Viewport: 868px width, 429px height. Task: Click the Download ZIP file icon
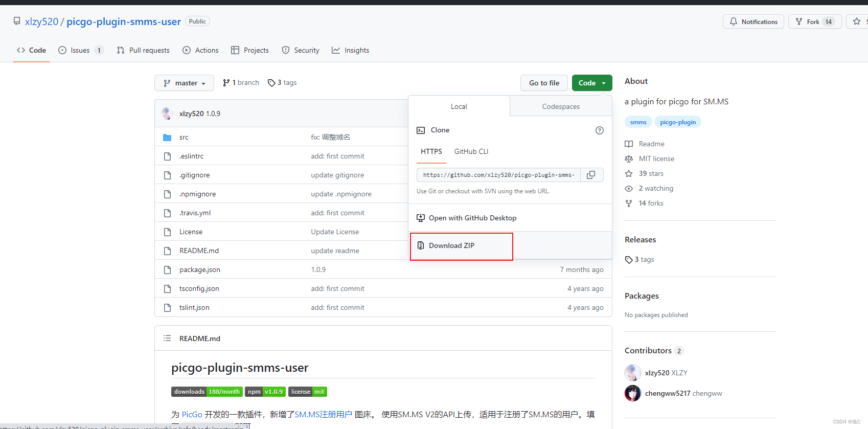click(x=421, y=245)
